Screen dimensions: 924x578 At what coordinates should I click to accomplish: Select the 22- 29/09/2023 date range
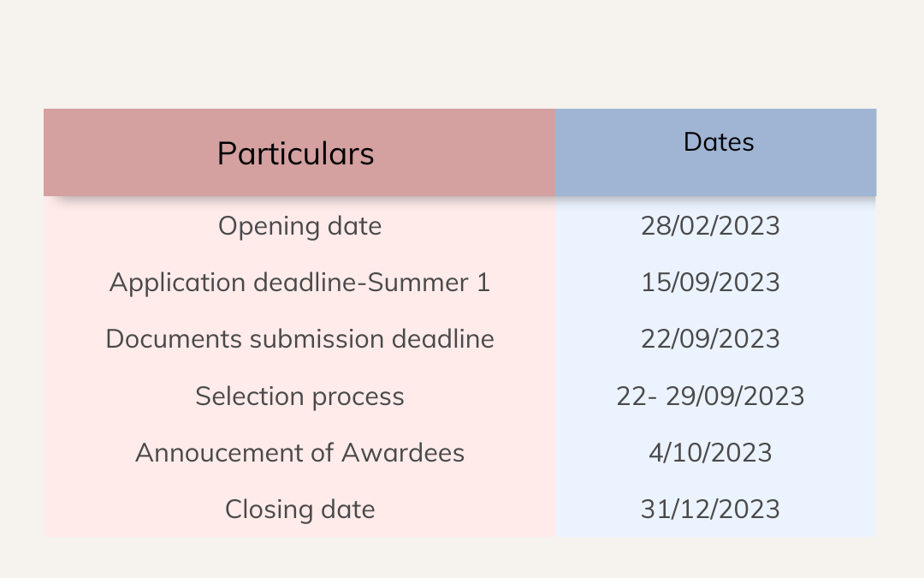click(710, 396)
